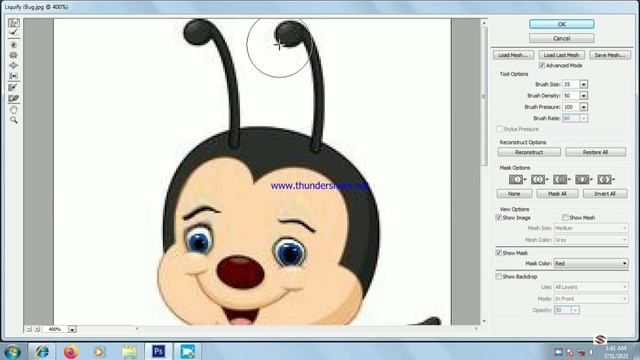Click the Mask All button
Viewport: 640px width, 360px height.
pyautogui.click(x=557, y=194)
